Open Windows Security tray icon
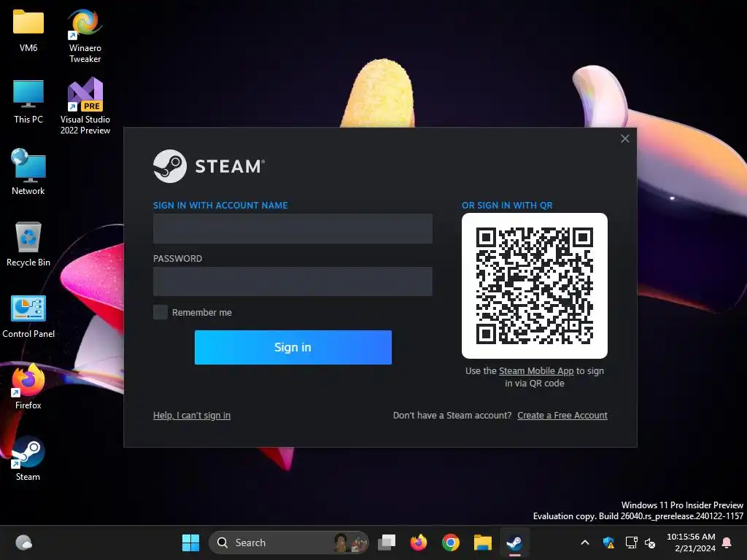This screenshot has width=747, height=560. tap(609, 542)
